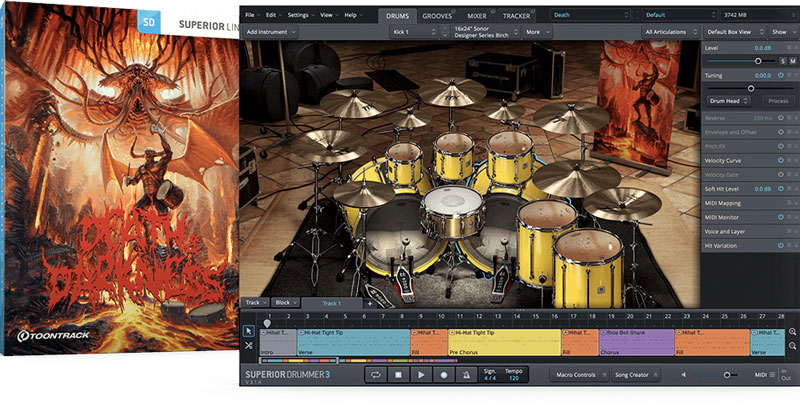Mute the instrument with M button

792,61
